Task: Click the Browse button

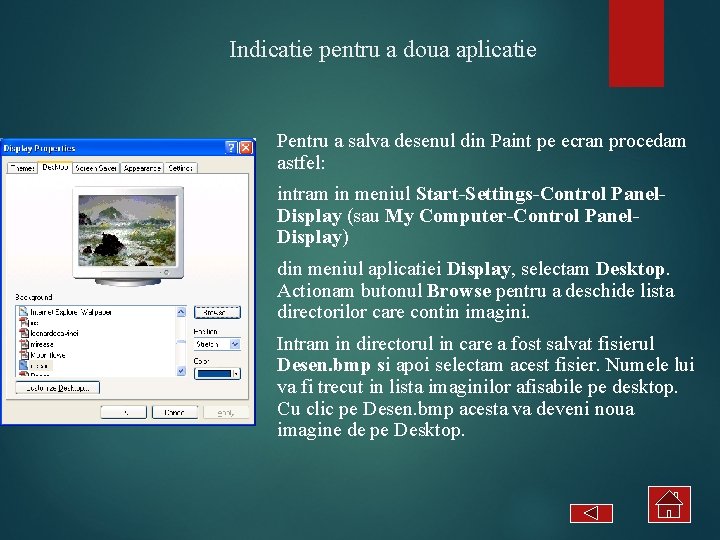Action: tap(217, 312)
